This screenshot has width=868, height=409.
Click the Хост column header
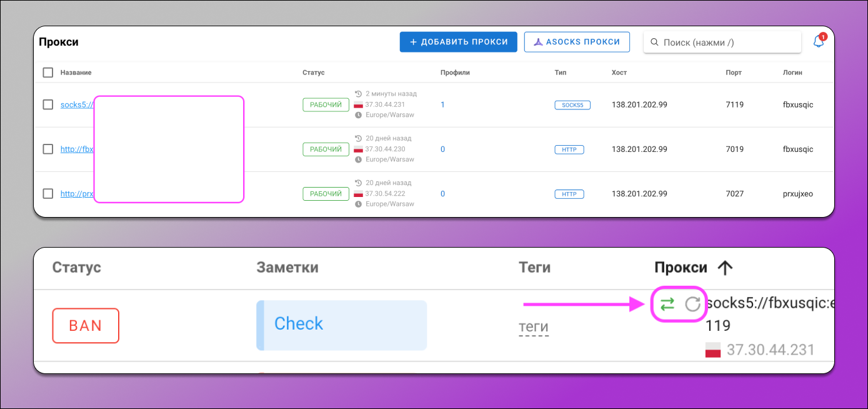[619, 72]
